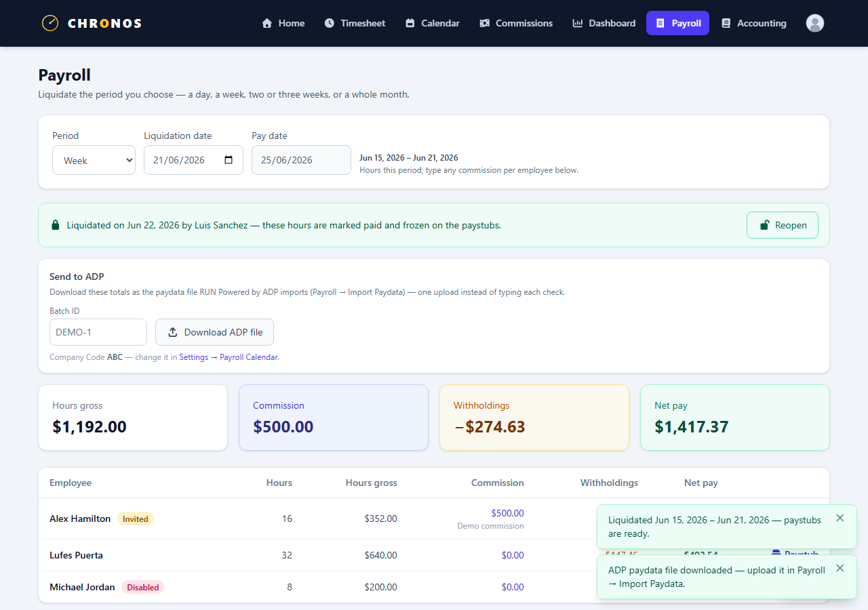Screen dimensions: 868x610
Task: Click the calendar picker icon in Liquidation date
Action: 229,160
